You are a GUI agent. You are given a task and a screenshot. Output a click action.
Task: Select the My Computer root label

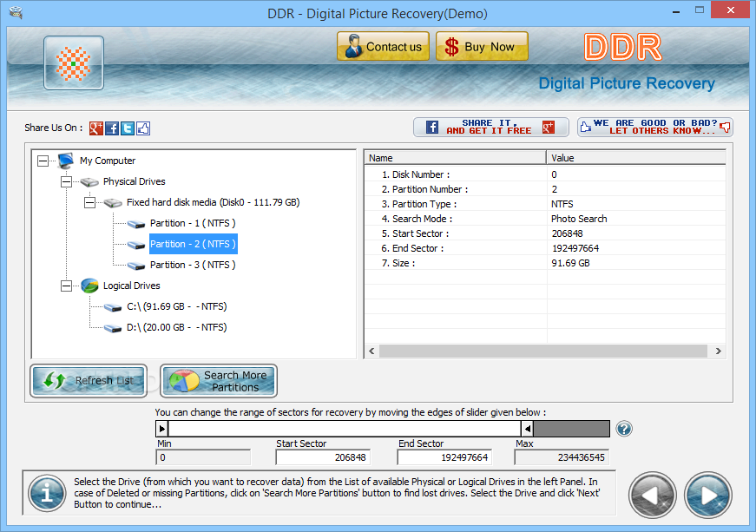pos(108,161)
